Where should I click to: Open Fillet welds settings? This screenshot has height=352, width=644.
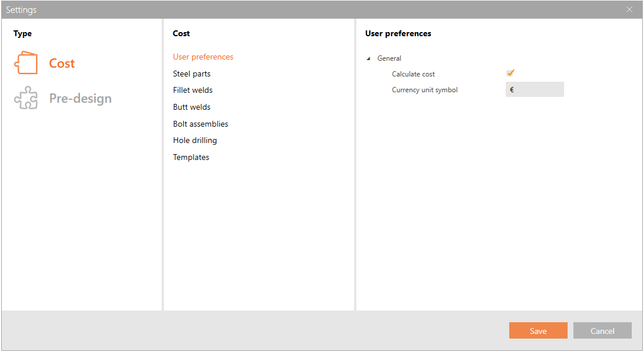click(192, 90)
